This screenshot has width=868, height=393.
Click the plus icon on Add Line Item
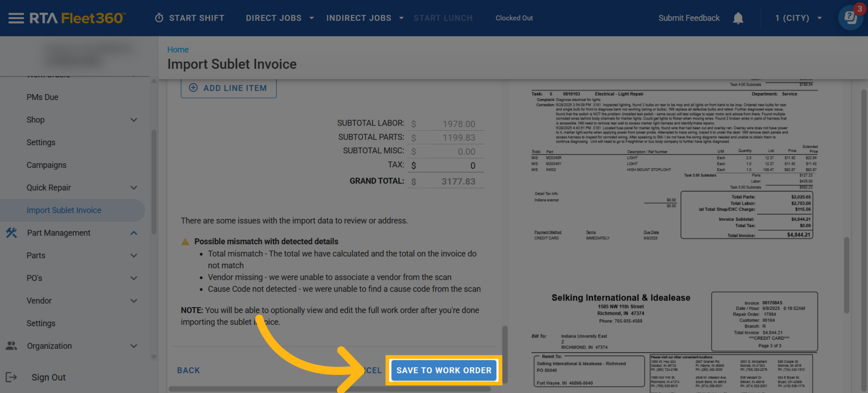(x=193, y=88)
